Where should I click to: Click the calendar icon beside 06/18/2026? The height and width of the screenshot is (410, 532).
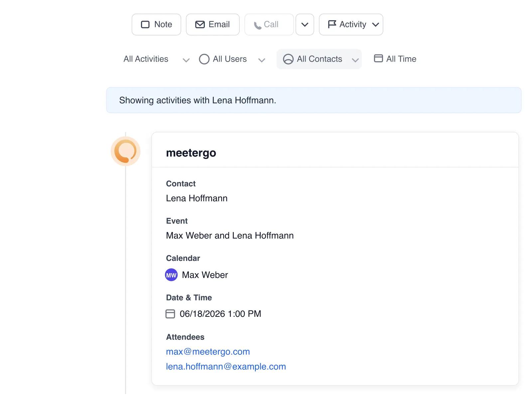point(170,314)
